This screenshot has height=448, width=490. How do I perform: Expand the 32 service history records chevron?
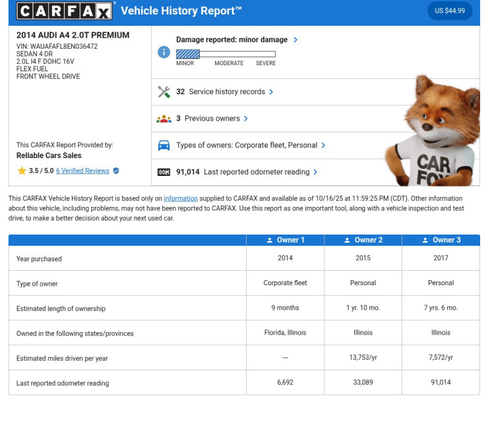(x=271, y=92)
